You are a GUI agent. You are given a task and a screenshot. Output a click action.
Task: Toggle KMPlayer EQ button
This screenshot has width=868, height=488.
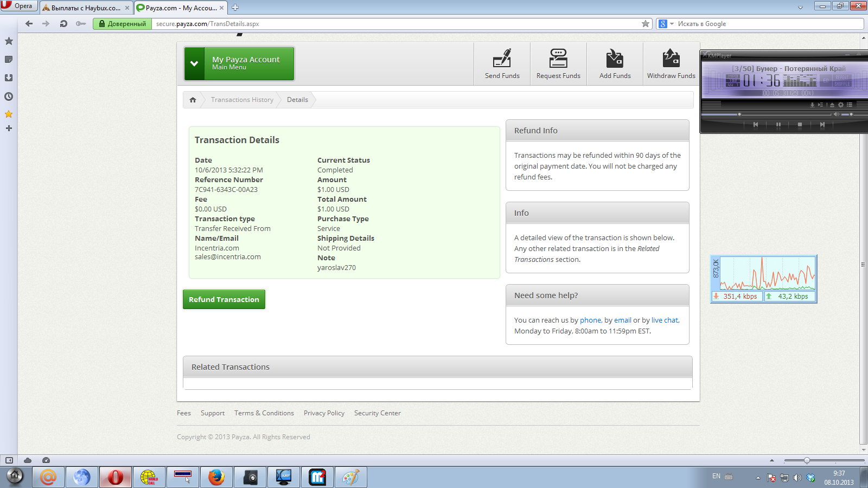[826, 80]
